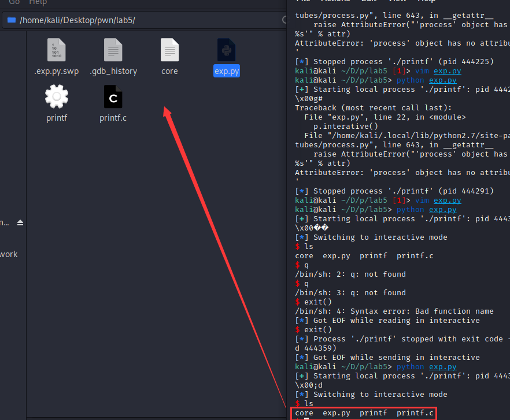Select the 'work' entry in the sidebar

pos(9,254)
